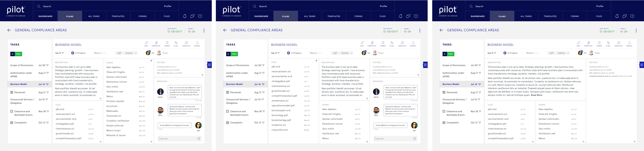Toggle the Personnel task status box in the rightmost screen
Viewport: 644px width, 151px height.
coord(444,92)
